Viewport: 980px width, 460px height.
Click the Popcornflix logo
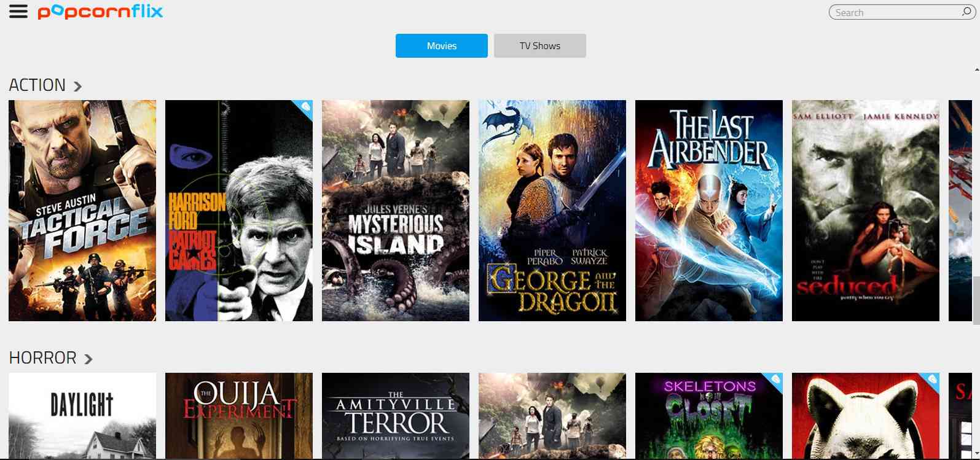(x=100, y=12)
